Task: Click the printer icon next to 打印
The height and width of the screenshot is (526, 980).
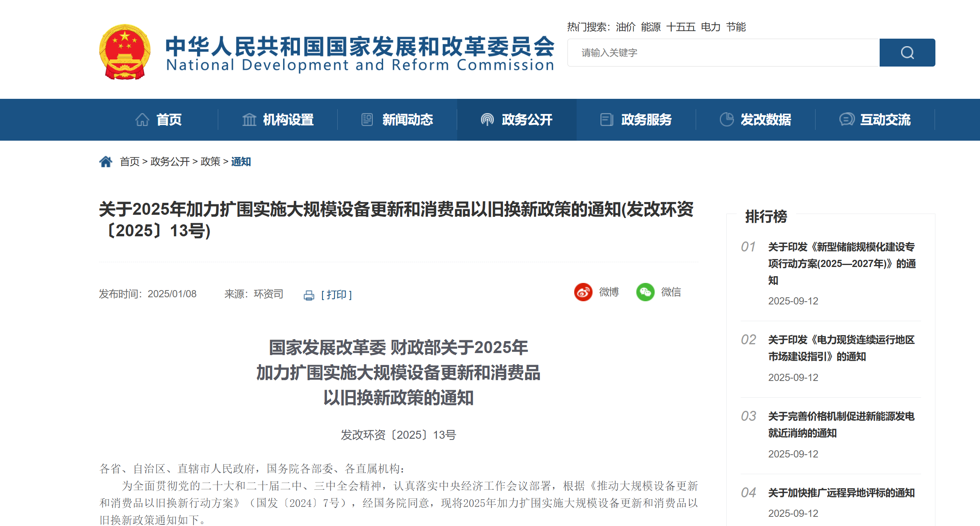Action: (x=309, y=295)
